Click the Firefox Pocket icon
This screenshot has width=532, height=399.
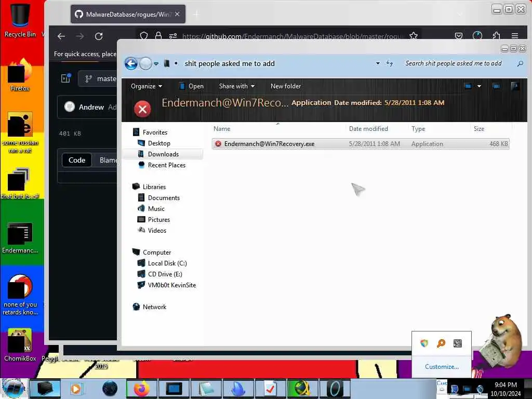pos(459,36)
